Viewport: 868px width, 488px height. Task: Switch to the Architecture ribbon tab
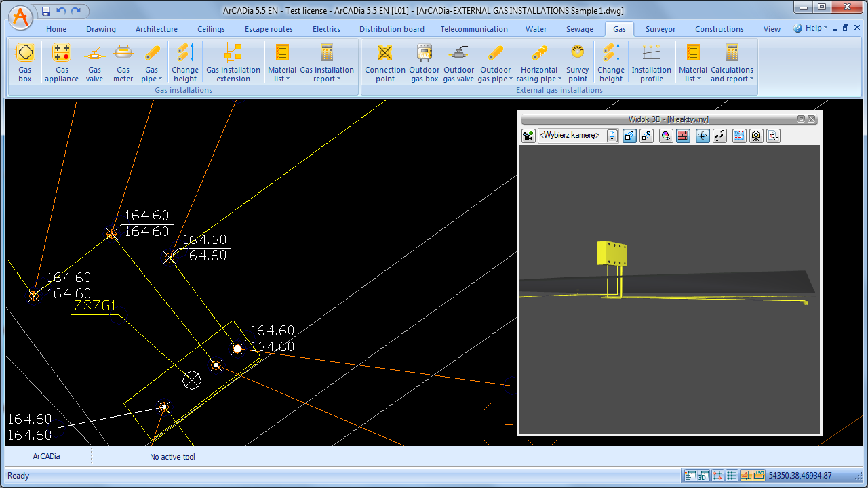pos(157,29)
